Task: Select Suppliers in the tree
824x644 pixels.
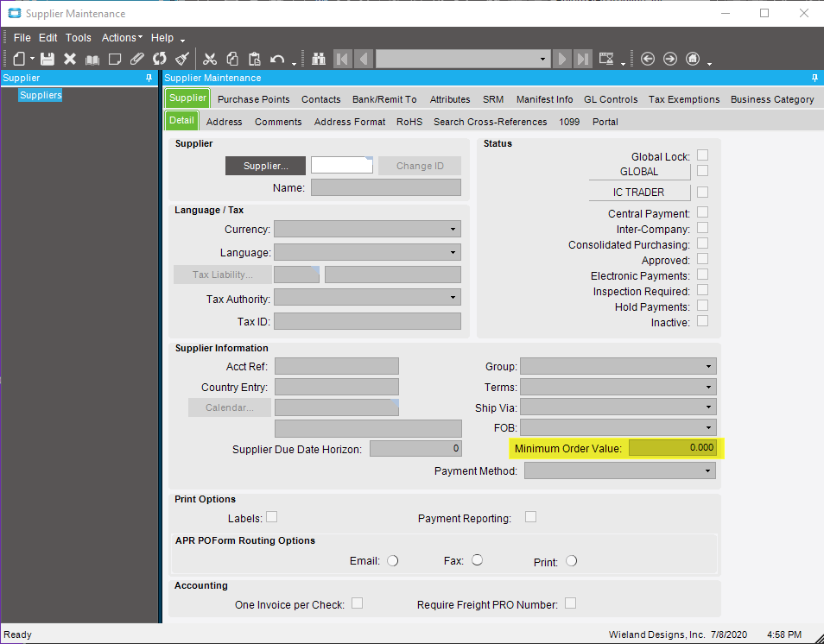Action: click(x=41, y=95)
